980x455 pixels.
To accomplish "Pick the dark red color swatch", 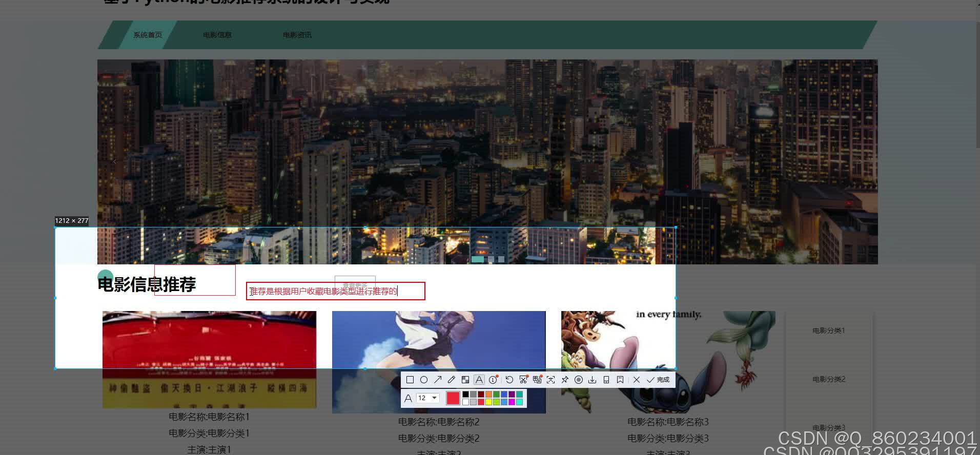I will (481, 394).
